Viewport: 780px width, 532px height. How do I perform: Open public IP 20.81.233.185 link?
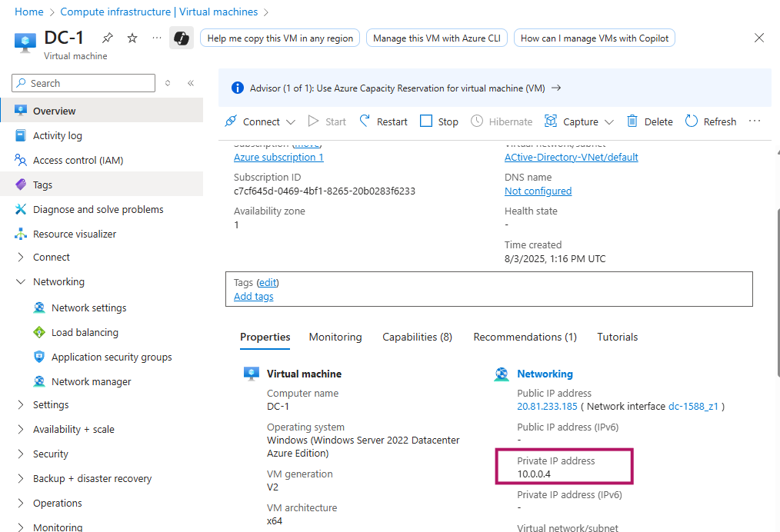[x=547, y=406]
